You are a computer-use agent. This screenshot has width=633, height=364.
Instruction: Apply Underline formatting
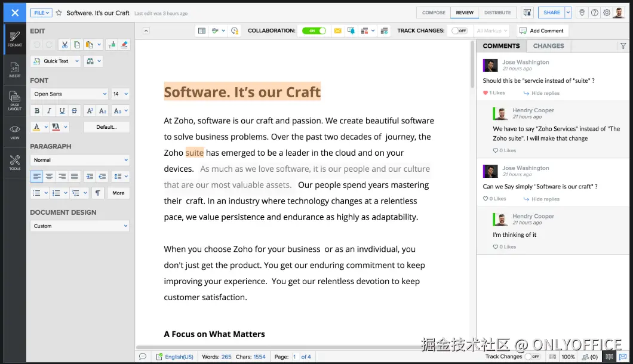62,110
